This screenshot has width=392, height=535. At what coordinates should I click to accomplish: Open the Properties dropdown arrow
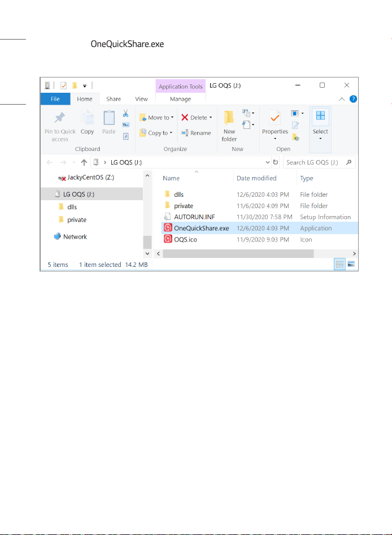275,139
